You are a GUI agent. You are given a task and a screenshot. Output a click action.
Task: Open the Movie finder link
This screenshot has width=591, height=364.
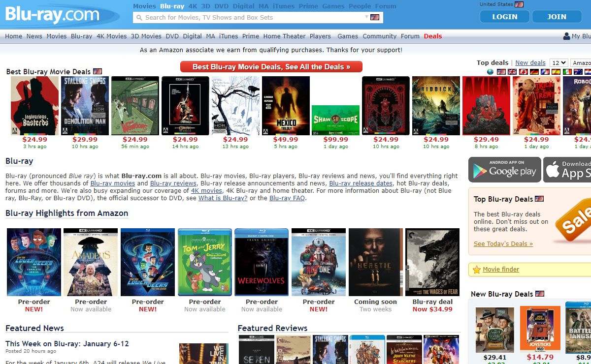pos(501,270)
